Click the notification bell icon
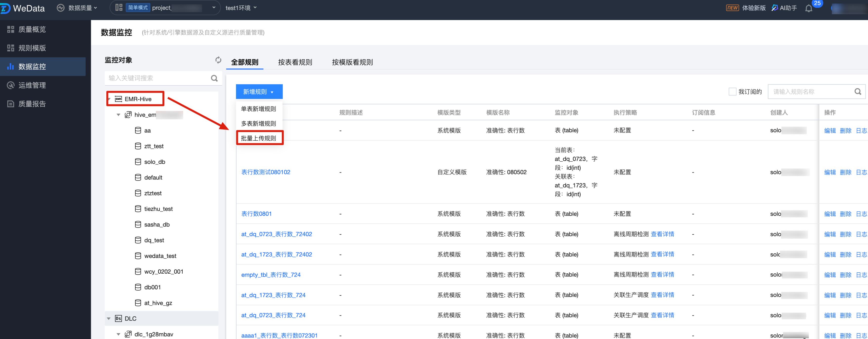The image size is (868, 339). (x=808, y=8)
